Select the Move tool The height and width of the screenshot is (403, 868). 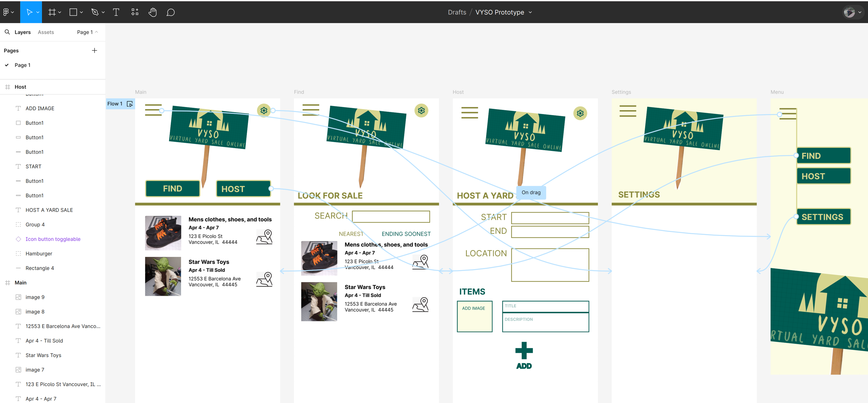(x=29, y=12)
